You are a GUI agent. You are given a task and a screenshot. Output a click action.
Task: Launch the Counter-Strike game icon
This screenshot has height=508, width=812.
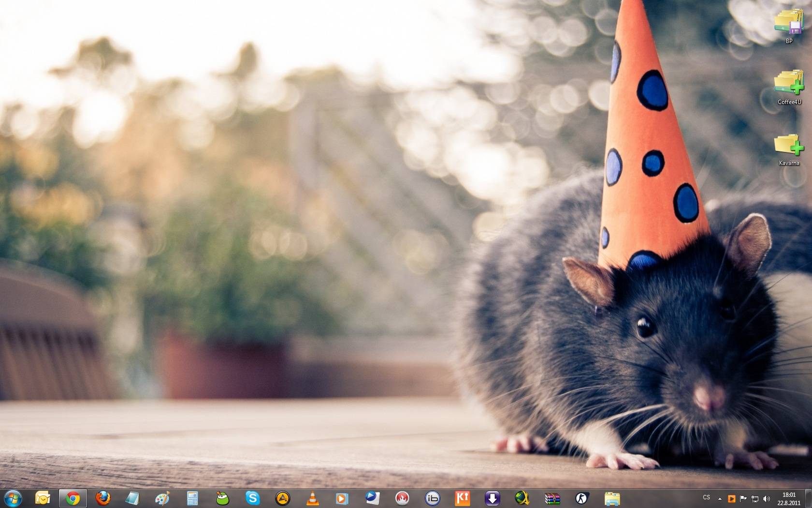(582, 498)
